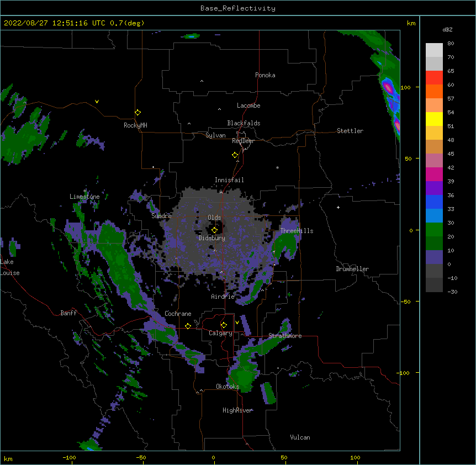Image resolution: width=476 pixels, height=465 pixels.
Task: Pick the magenta 42 dBZ legend swatch
Action: click(x=434, y=174)
